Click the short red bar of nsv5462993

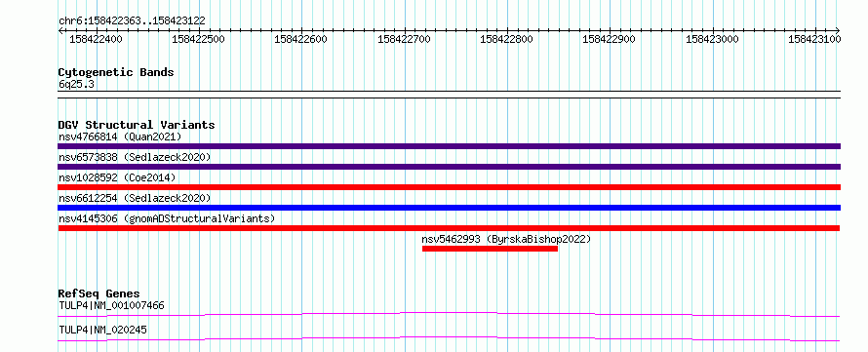coord(490,249)
